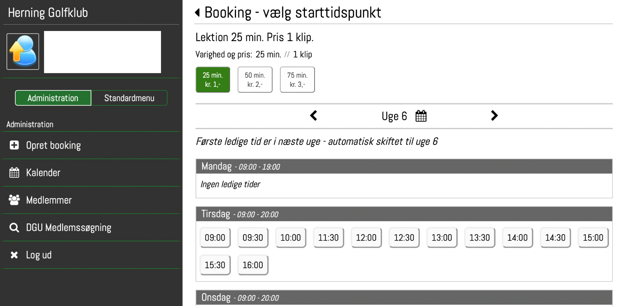Click the back arrow beside Booking title
Screen dimensions: 644x306
point(198,12)
